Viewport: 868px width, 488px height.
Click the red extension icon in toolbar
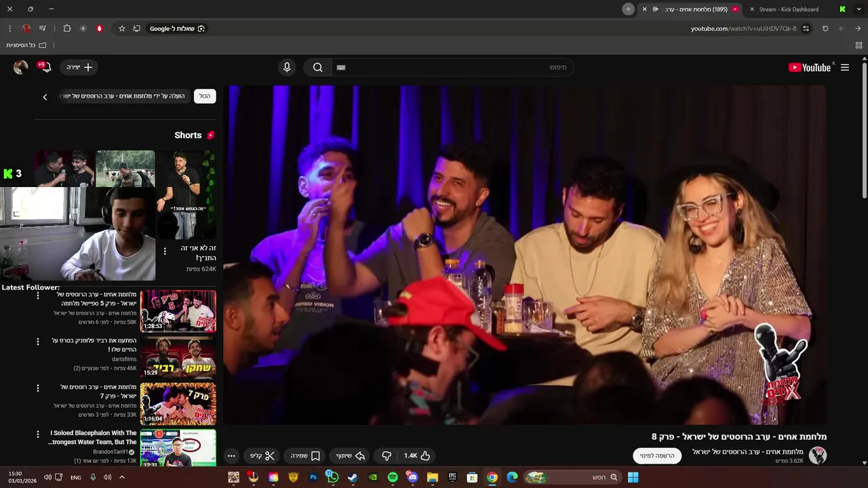pyautogui.click(x=100, y=28)
